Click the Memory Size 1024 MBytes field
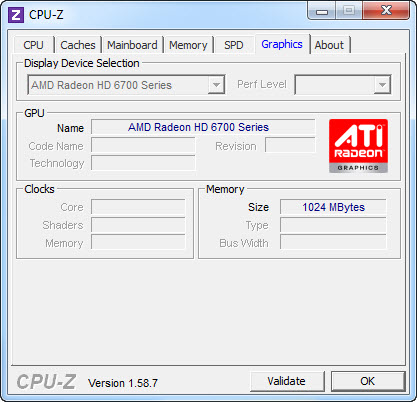417x402 pixels. coord(333,207)
